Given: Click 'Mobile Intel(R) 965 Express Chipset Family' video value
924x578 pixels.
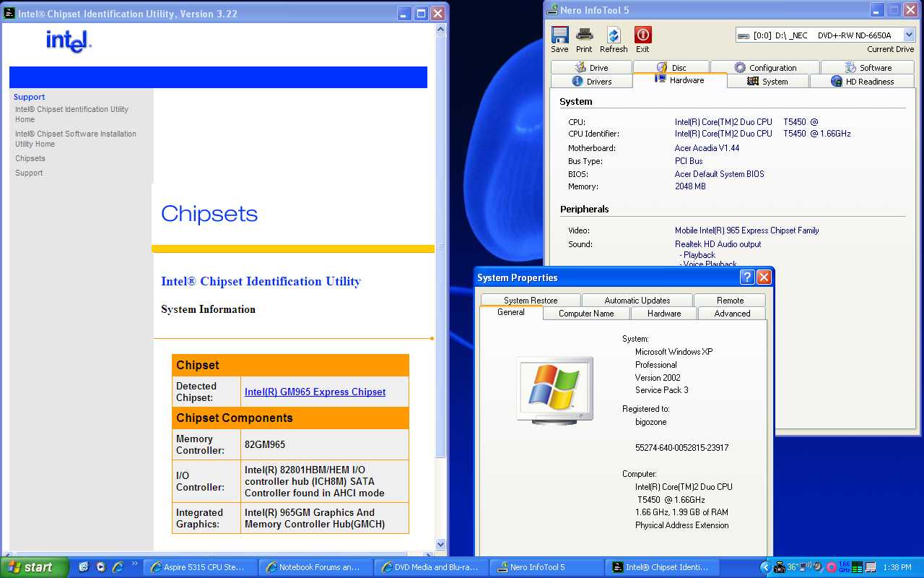Looking at the screenshot, I should pyautogui.click(x=747, y=230).
